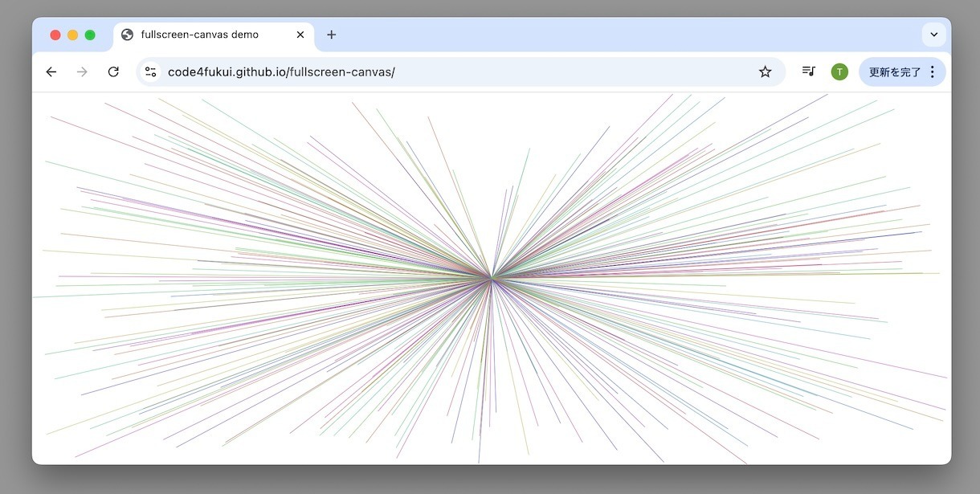
Task: Click the forward navigation arrow
Action: [x=82, y=72]
